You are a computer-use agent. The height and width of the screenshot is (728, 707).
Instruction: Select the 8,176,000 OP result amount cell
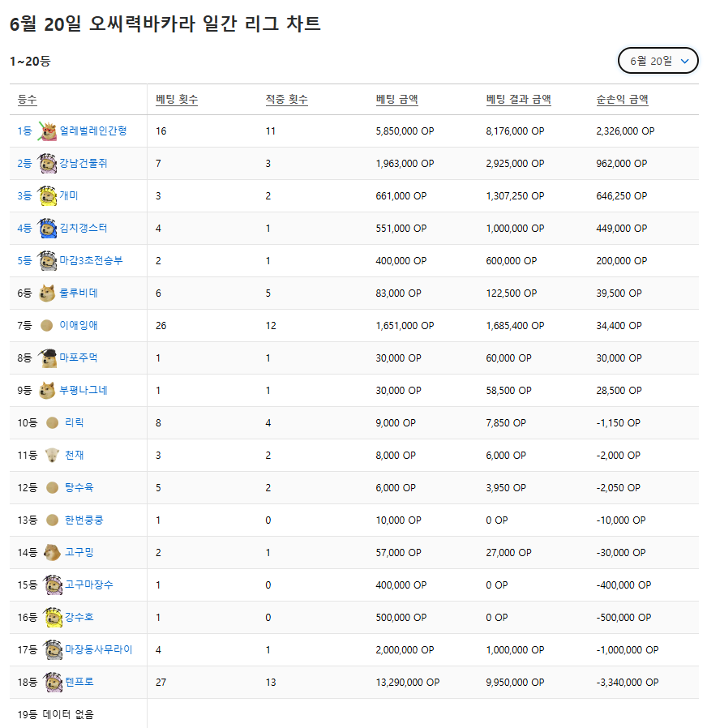point(516,131)
